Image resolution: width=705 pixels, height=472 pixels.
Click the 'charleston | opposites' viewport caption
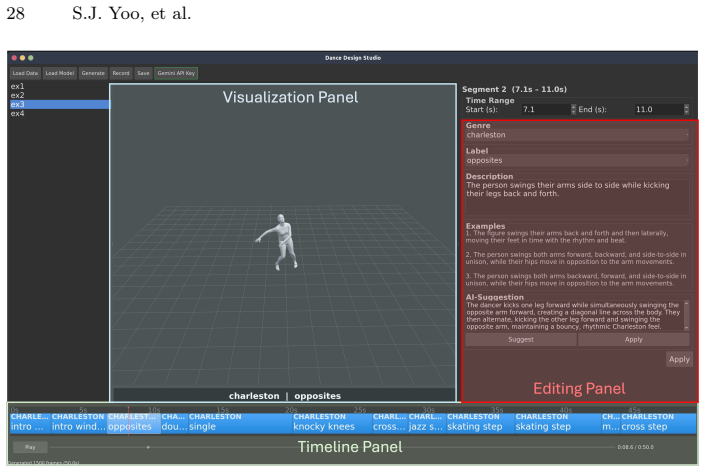point(285,396)
